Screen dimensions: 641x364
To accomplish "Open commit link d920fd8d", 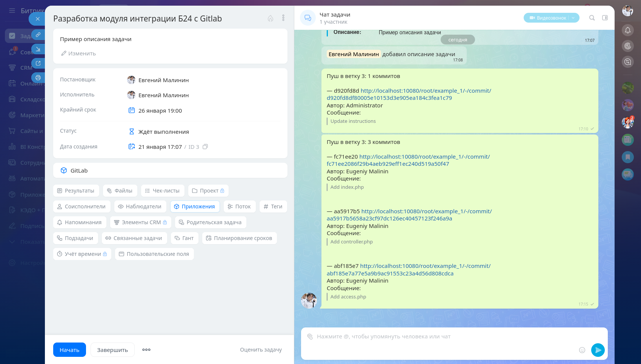I will coord(409,94).
